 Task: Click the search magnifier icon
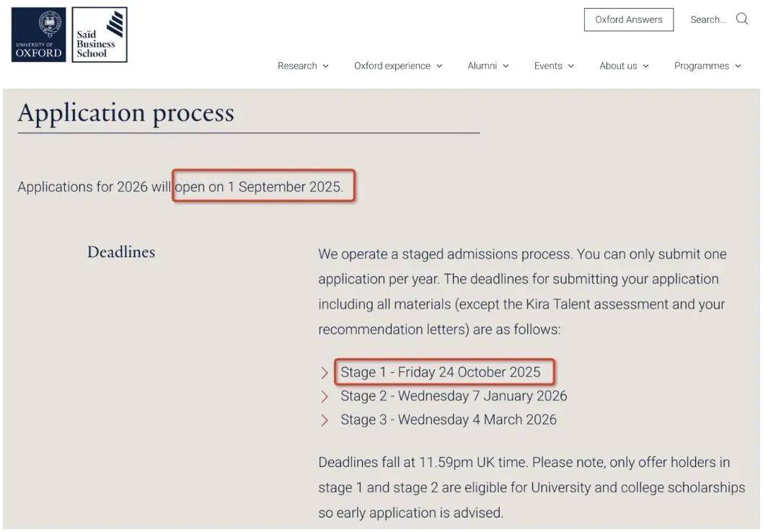[743, 19]
